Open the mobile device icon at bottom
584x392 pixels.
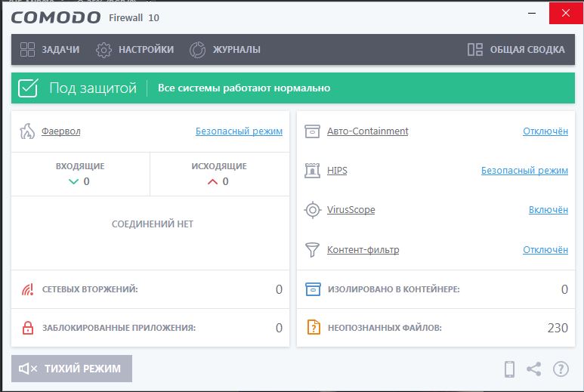coord(510,369)
